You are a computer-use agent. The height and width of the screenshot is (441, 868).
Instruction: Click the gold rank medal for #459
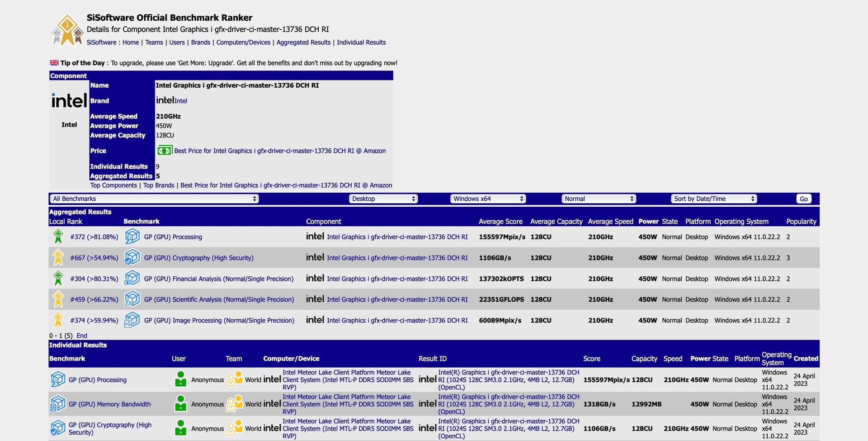(58, 299)
